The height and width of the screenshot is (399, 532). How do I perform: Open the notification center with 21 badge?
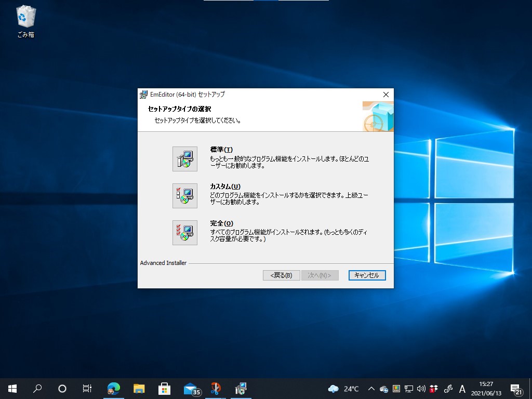tap(516, 389)
